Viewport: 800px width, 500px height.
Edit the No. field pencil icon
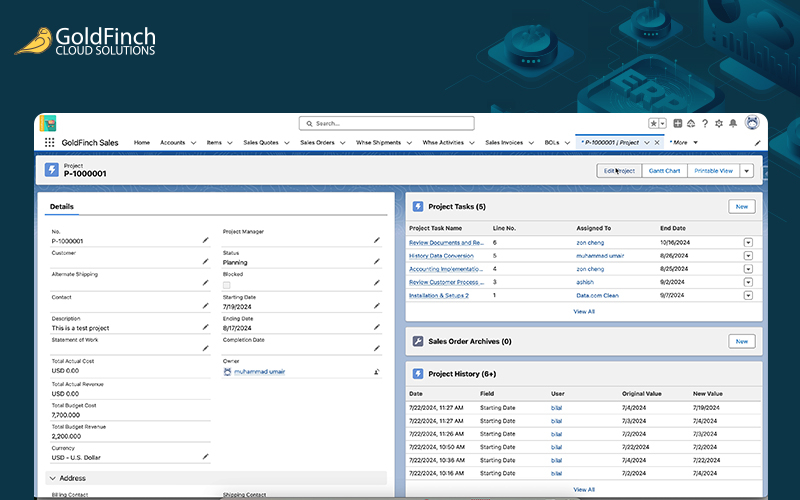(x=206, y=240)
